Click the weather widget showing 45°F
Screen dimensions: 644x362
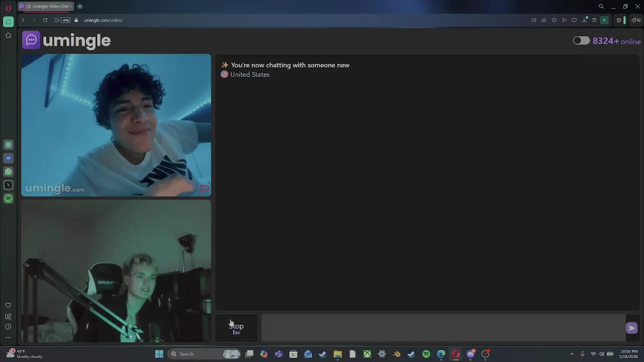pos(24,354)
